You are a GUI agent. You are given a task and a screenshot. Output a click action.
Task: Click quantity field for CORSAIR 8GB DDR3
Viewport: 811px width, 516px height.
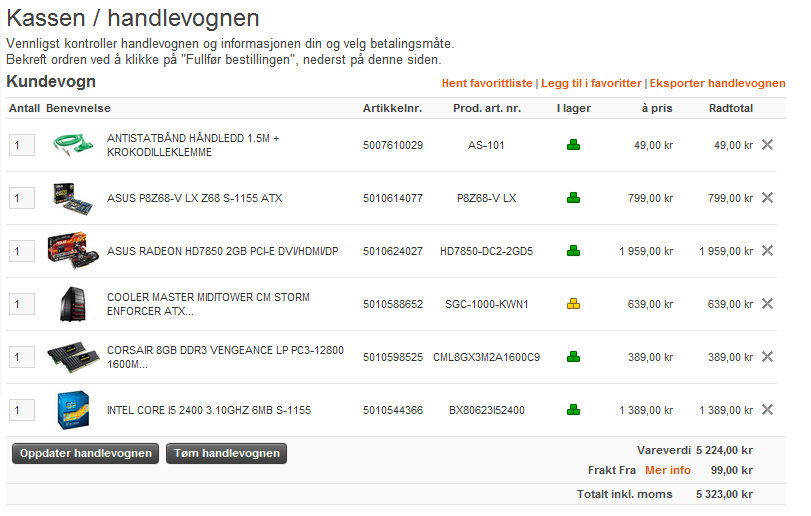tap(22, 357)
